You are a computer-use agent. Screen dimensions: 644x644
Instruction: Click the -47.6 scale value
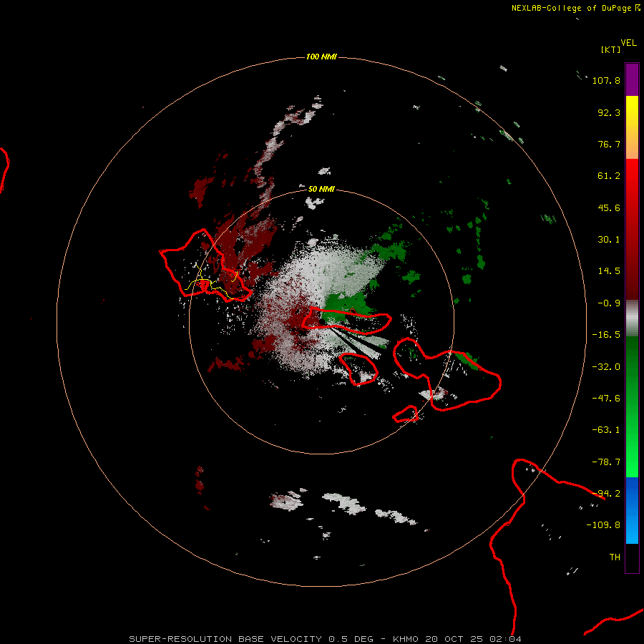[x=606, y=399]
